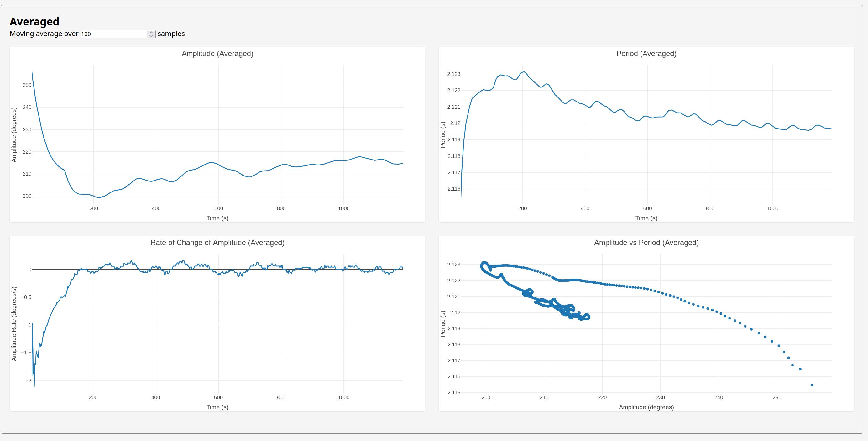Increase the moving average sample count
Image resolution: width=868 pixels, height=441 pixels.
[151, 32]
